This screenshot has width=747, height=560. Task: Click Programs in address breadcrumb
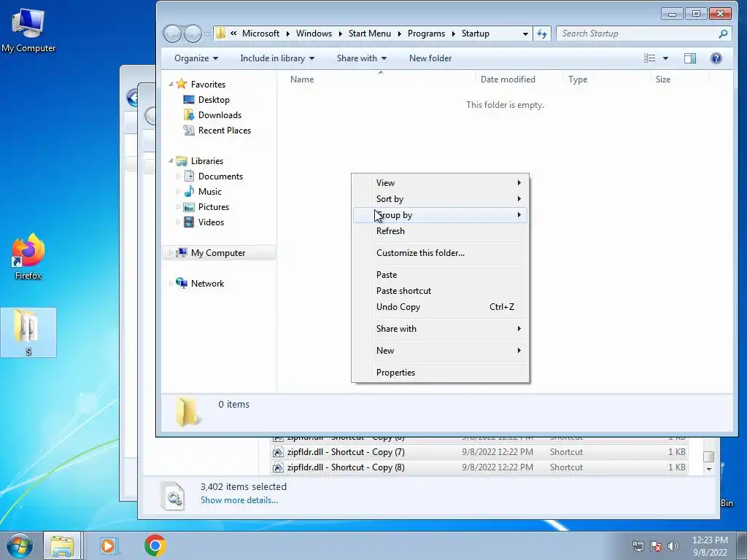(x=426, y=34)
